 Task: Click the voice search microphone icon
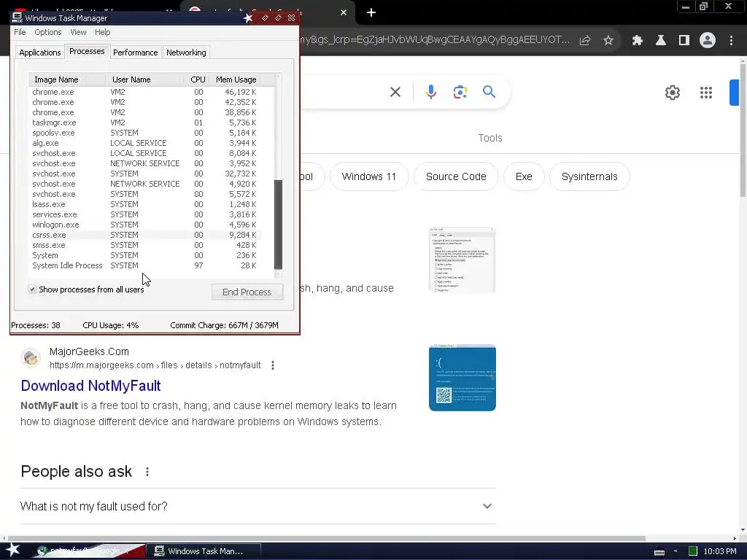(x=430, y=92)
